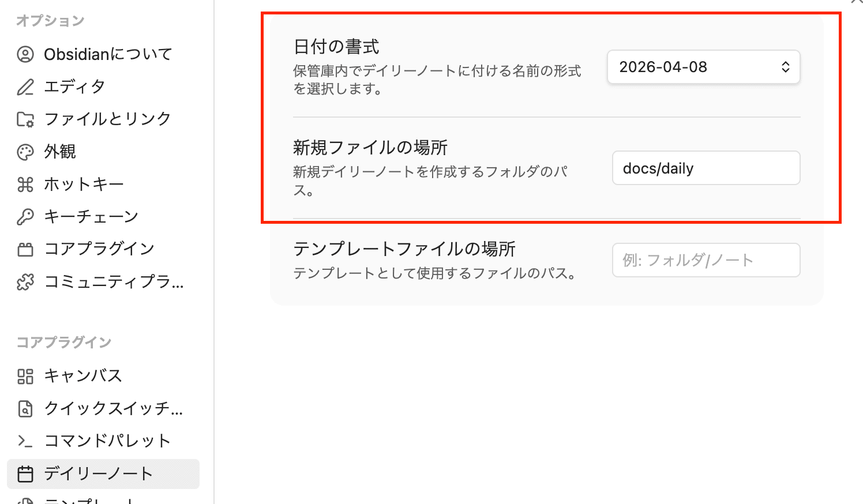Click the docs/daily folder path field
The height and width of the screenshot is (504, 863).
pyautogui.click(x=706, y=168)
